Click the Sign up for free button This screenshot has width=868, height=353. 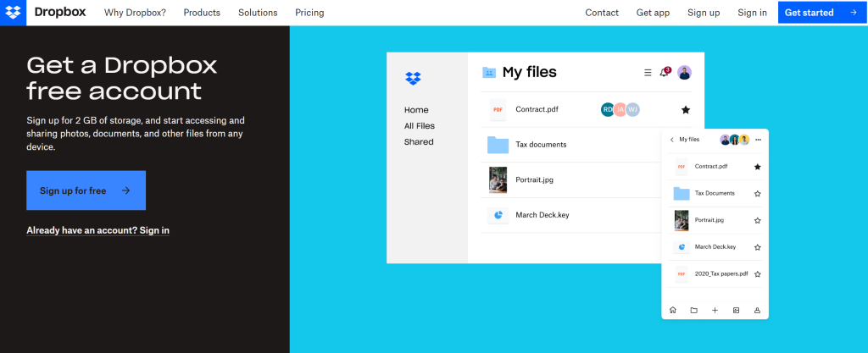click(86, 190)
